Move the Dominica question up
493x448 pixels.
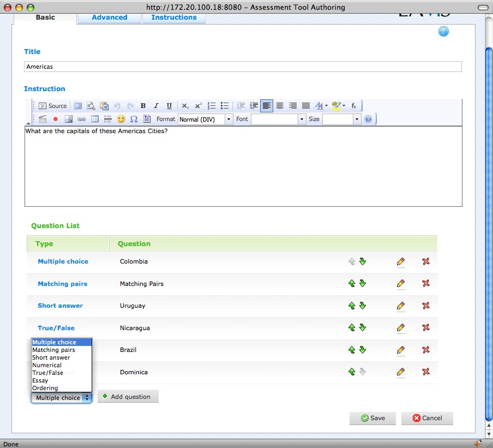(352, 372)
